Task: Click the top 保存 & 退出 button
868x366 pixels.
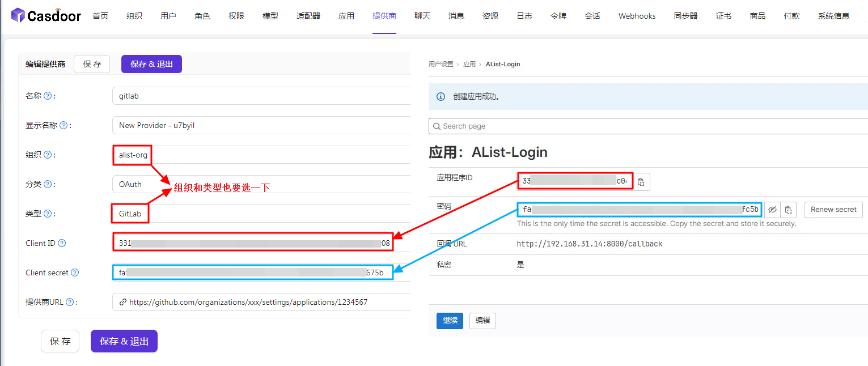Action: coord(151,64)
